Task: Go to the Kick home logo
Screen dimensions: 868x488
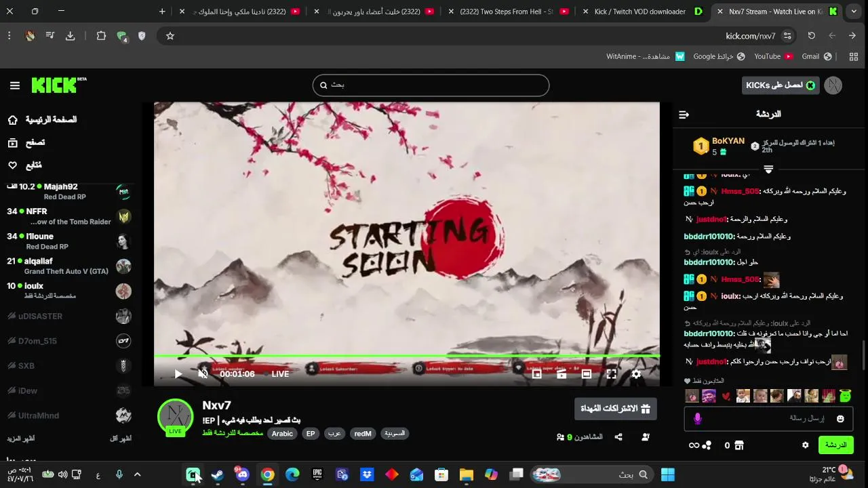Action: 58,85
